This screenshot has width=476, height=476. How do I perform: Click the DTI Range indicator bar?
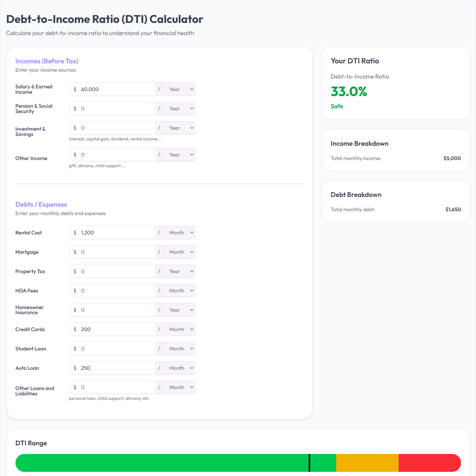238,463
